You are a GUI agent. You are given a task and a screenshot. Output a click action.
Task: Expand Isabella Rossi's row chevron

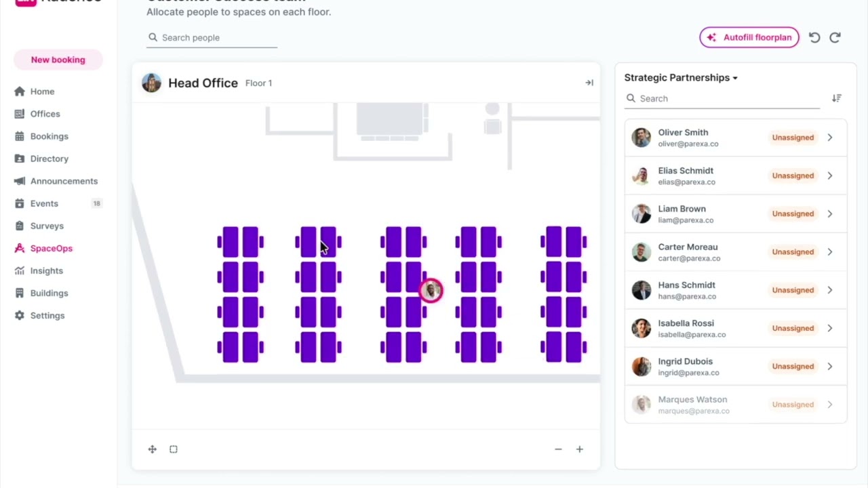(x=829, y=328)
